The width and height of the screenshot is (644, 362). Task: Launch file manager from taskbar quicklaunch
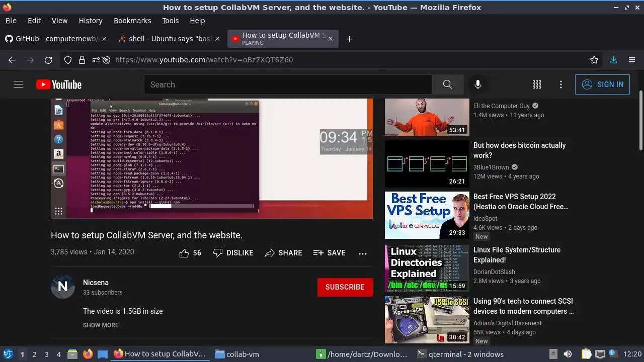click(72, 354)
